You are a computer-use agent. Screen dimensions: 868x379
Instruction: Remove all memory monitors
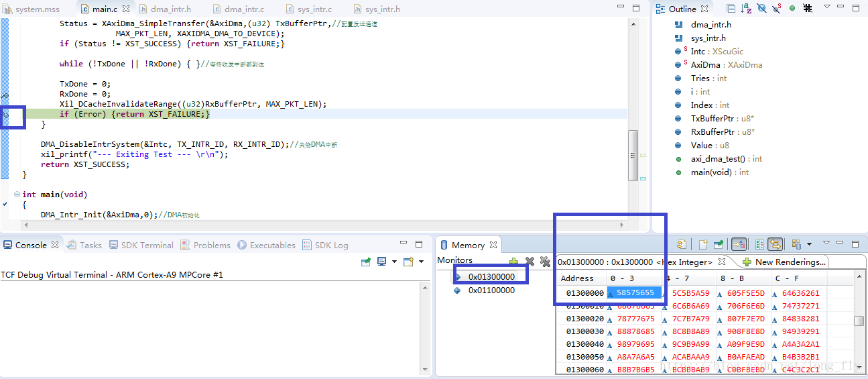tap(545, 261)
